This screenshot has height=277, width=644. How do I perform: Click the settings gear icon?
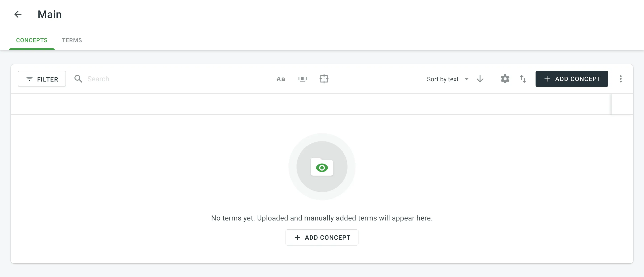click(x=505, y=79)
